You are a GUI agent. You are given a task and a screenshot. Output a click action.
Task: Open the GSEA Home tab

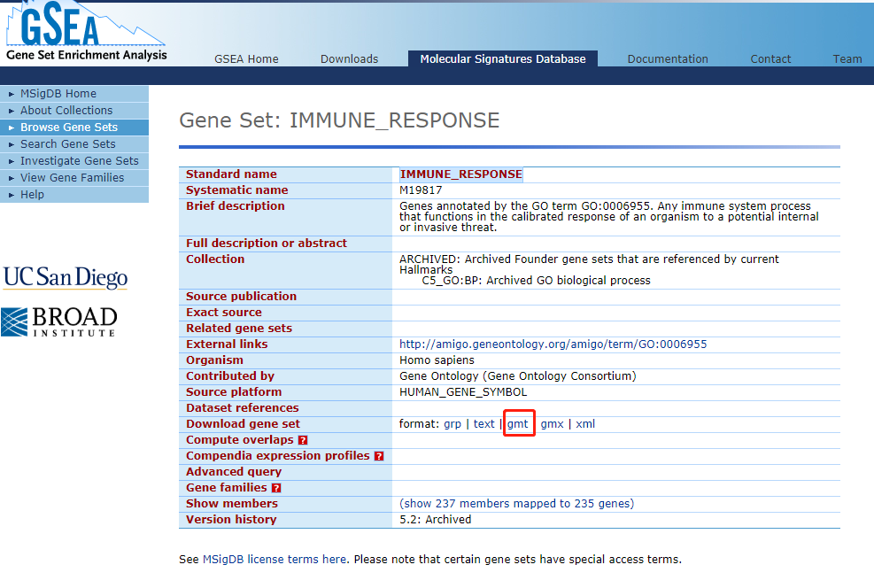[x=246, y=59]
